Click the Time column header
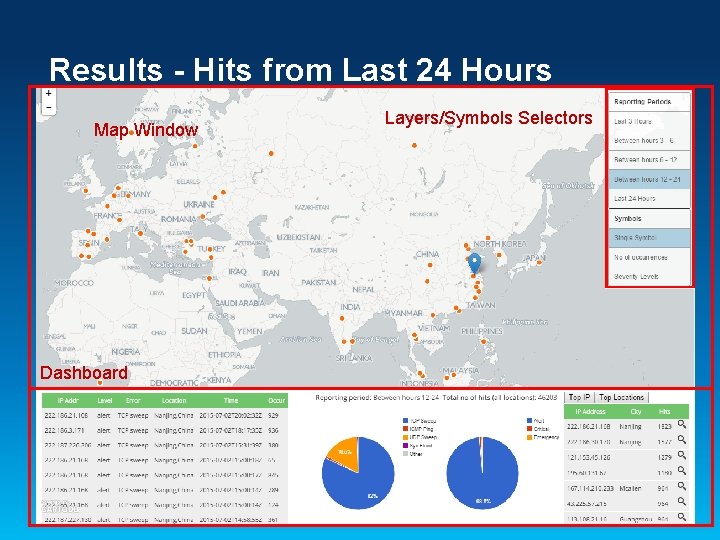 (x=231, y=400)
